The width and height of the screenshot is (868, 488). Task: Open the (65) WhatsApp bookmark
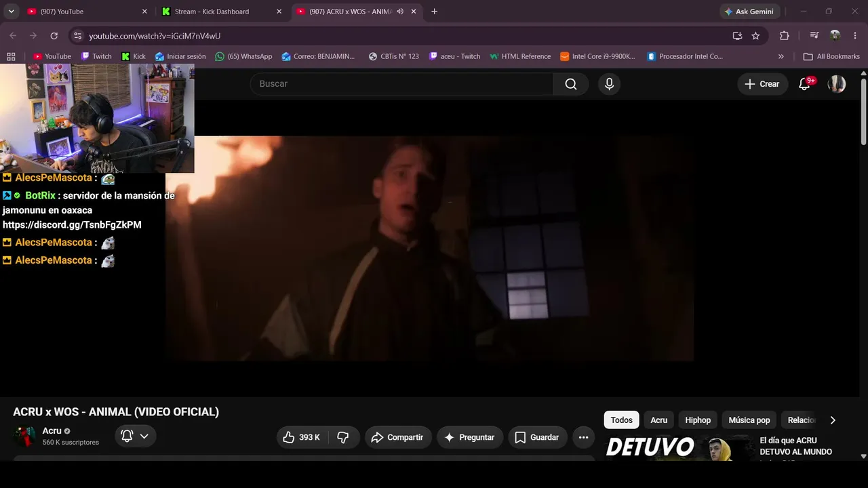[243, 56]
